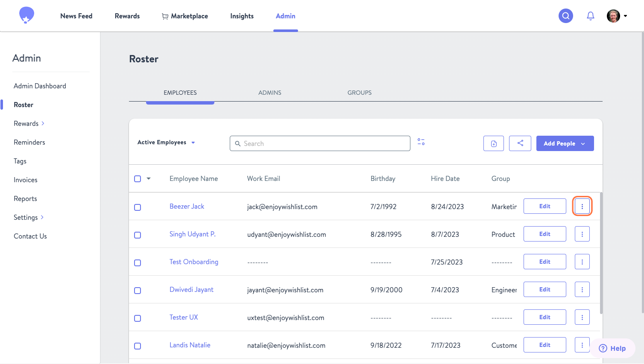Open more options for Beezer Jack
Viewport: 644px width, 364px height.
tap(582, 206)
